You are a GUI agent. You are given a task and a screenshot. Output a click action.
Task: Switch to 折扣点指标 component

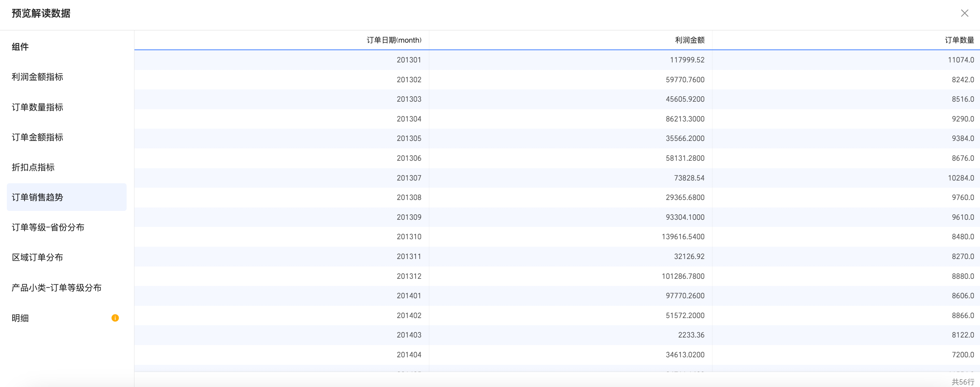pyautogui.click(x=33, y=168)
